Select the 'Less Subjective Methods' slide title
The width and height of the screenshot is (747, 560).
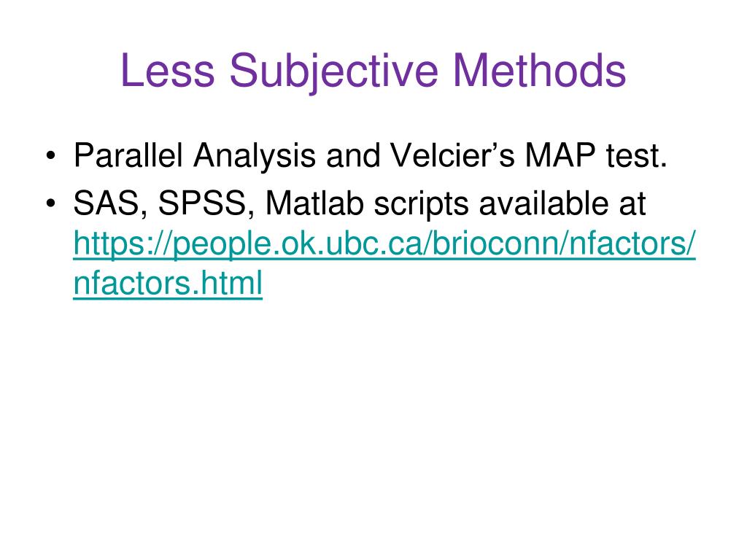[373, 71]
